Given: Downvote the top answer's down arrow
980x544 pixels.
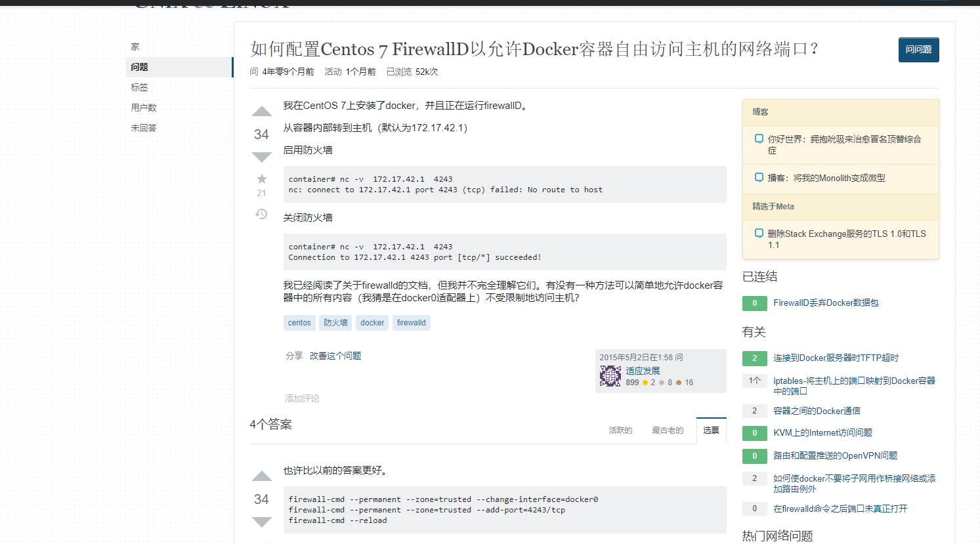Looking at the screenshot, I should click(x=262, y=522).
